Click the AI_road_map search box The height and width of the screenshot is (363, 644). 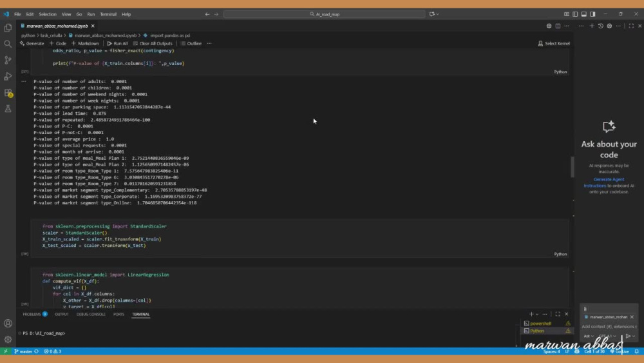tap(325, 14)
